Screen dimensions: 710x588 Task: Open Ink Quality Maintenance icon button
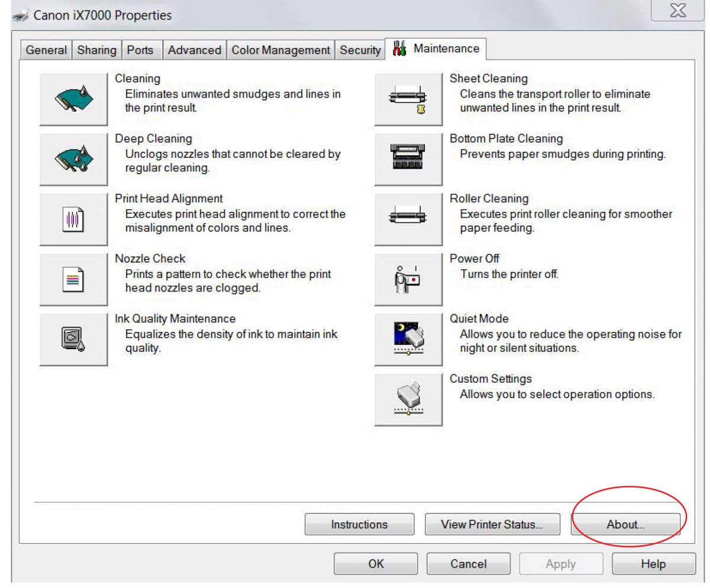[x=73, y=340]
